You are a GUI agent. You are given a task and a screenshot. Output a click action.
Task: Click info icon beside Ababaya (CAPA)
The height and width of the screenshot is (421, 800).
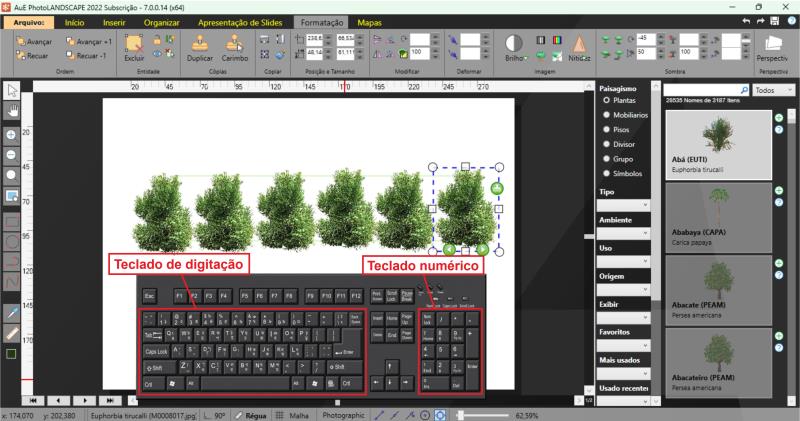coord(779,203)
